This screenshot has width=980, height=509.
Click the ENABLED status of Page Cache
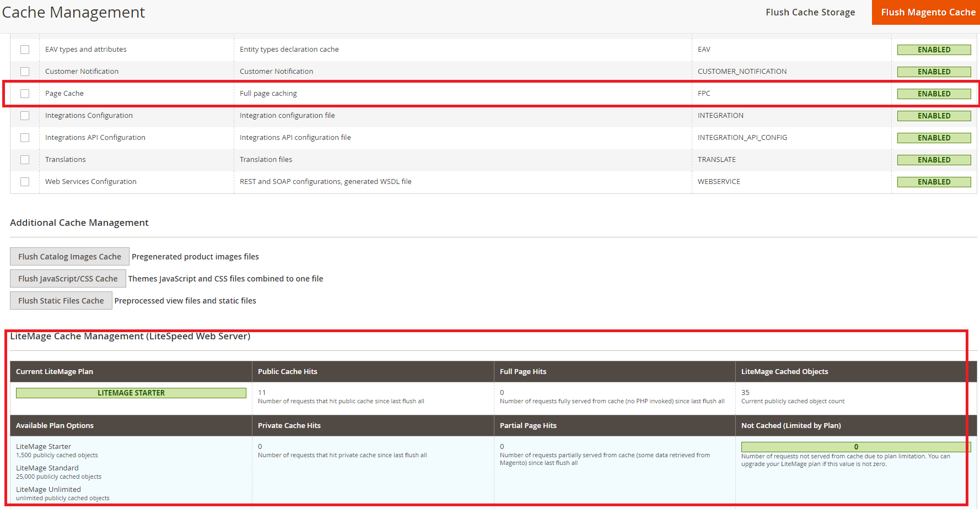pyautogui.click(x=934, y=94)
